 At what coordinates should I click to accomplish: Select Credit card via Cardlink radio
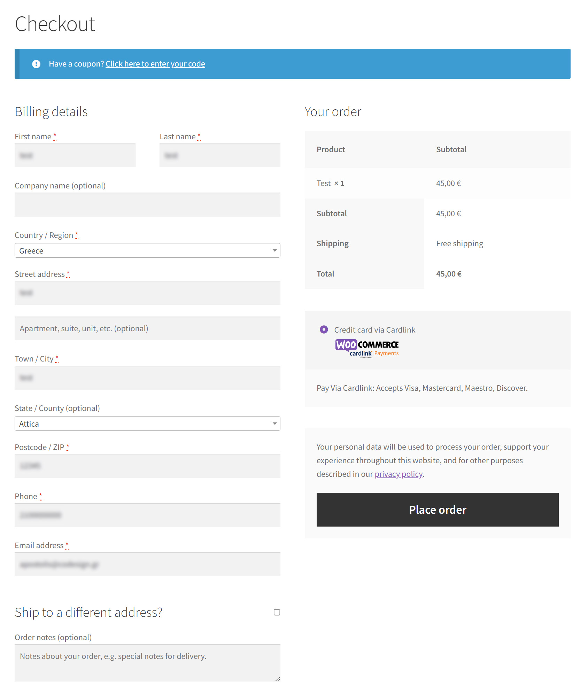click(x=324, y=329)
